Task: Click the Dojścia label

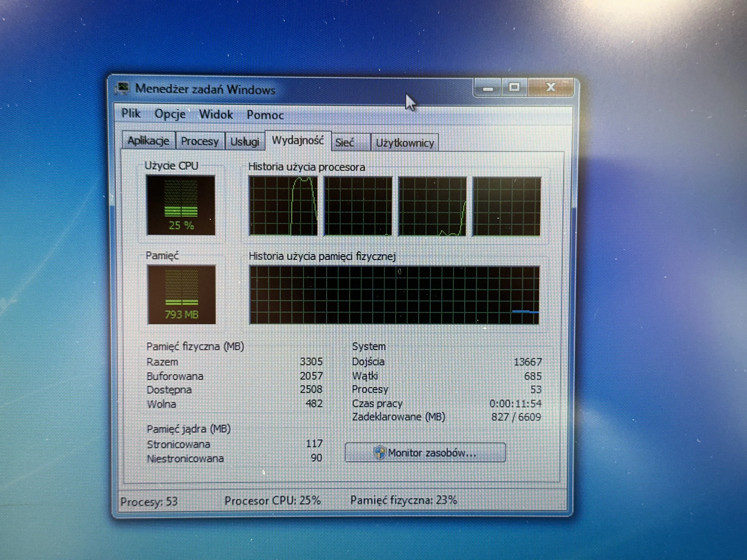Action: pyautogui.click(x=368, y=362)
